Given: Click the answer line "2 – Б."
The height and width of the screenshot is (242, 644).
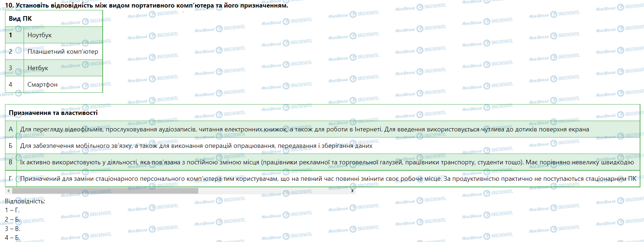Looking at the screenshot, I should coord(12,219).
